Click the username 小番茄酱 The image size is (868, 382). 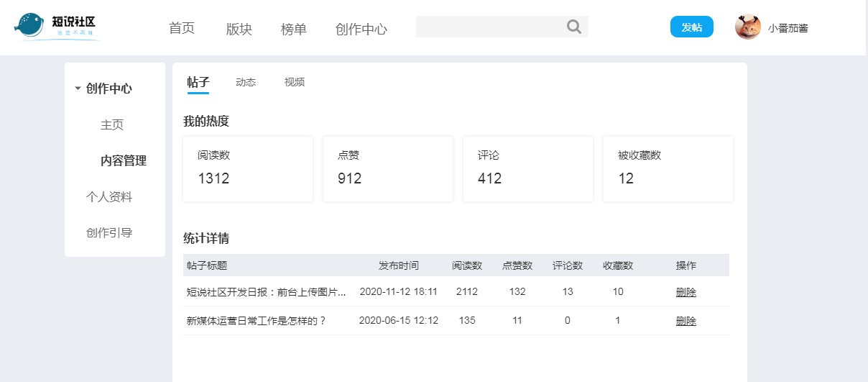coord(788,29)
